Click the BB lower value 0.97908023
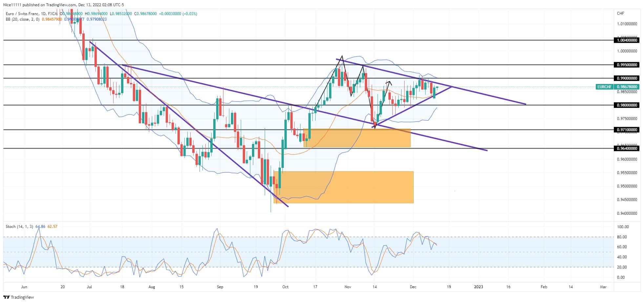 pyautogui.click(x=96, y=19)
